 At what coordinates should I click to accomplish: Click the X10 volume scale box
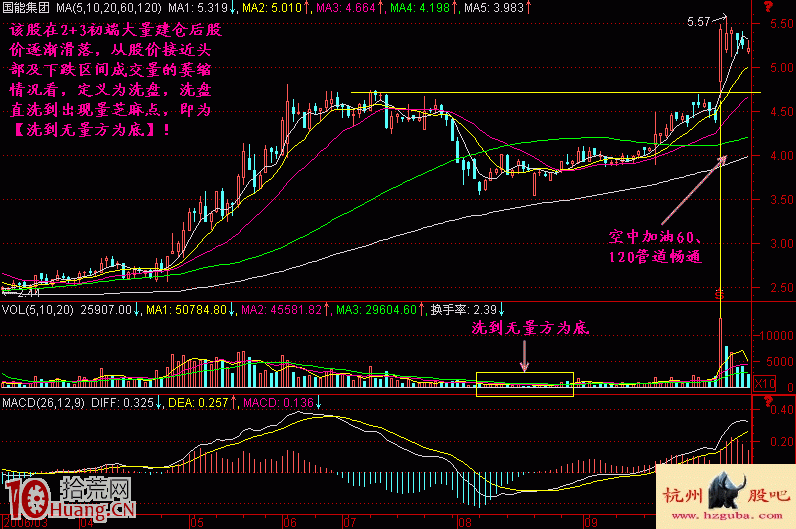765,383
